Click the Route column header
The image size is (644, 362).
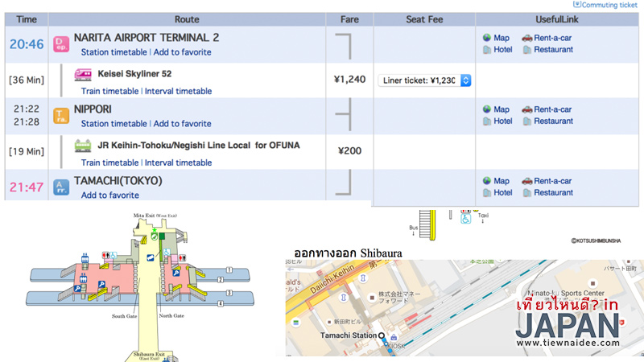(x=187, y=19)
